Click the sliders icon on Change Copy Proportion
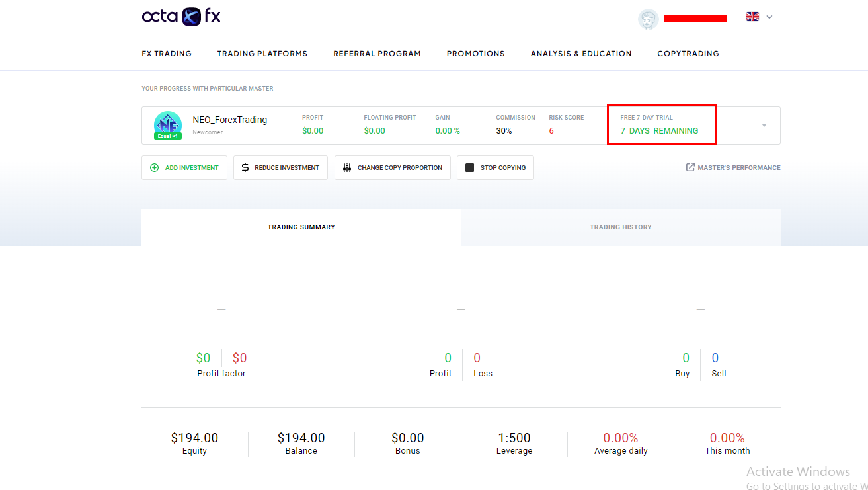Viewport: 868px width, 490px height. click(347, 168)
